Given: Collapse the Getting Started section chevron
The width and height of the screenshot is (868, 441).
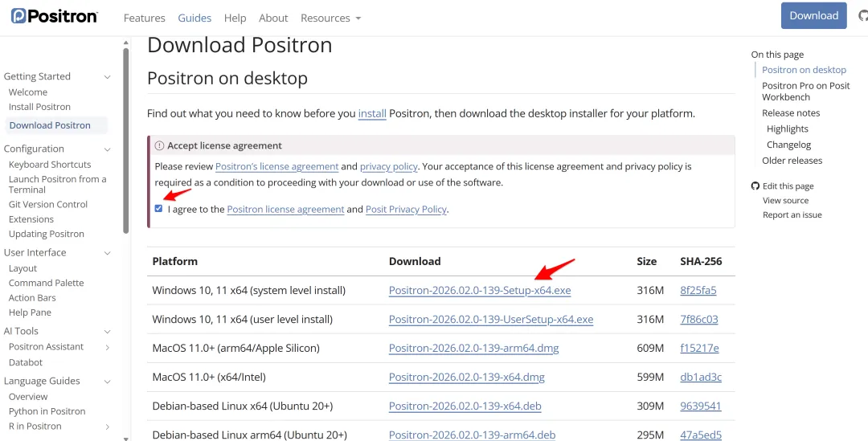Looking at the screenshot, I should point(108,77).
